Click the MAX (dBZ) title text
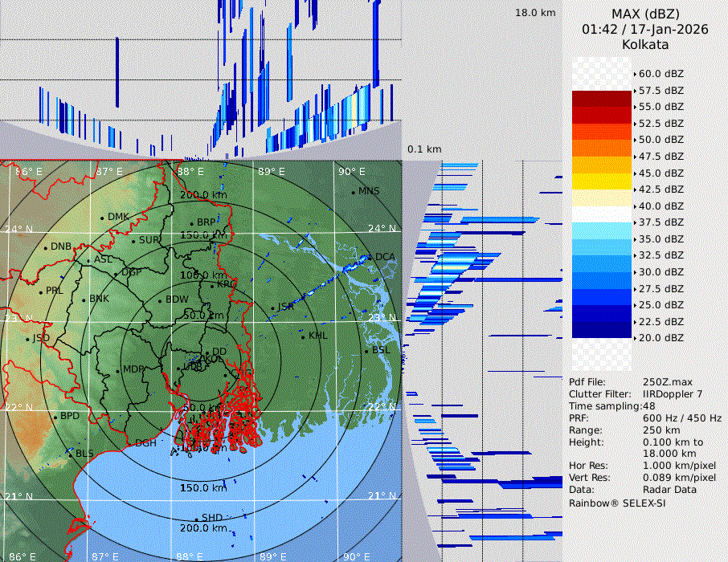 pos(645,14)
